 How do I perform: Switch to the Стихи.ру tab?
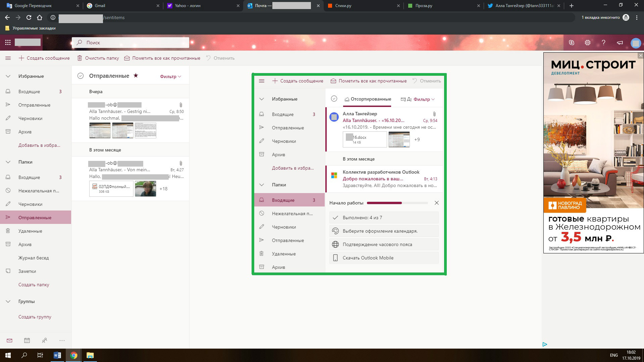coord(364,6)
